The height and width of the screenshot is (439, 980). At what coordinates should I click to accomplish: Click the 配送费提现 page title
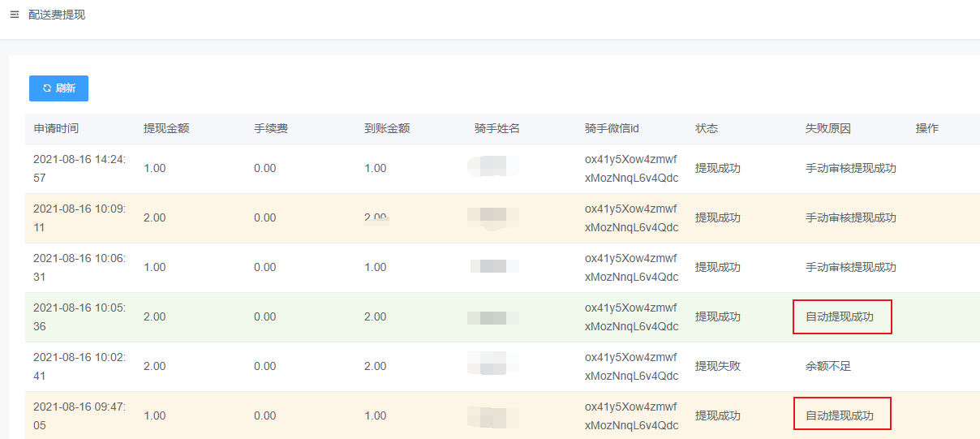tap(57, 15)
